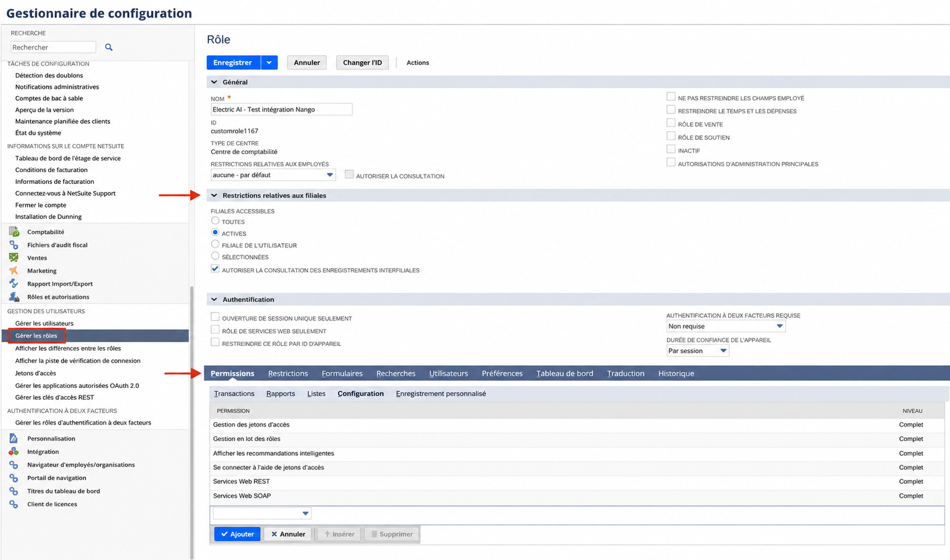Click the Enregistrer button
The width and height of the screenshot is (950, 560).
point(233,62)
